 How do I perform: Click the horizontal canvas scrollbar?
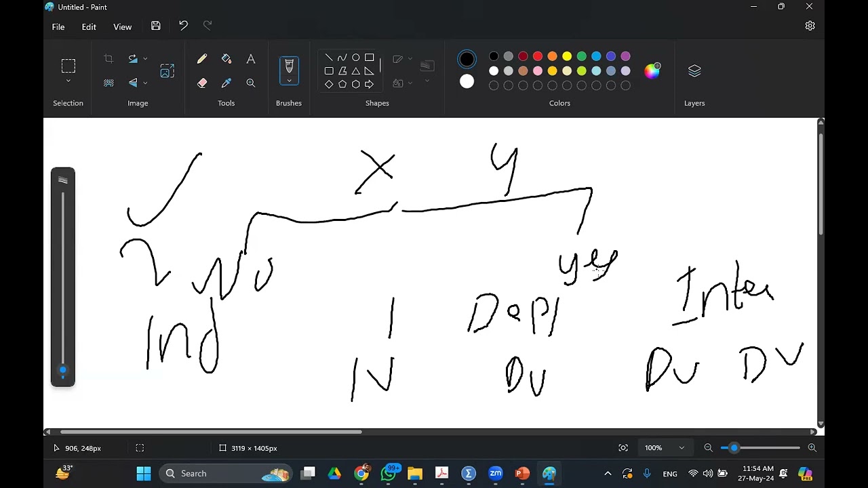pyautogui.click(x=211, y=432)
